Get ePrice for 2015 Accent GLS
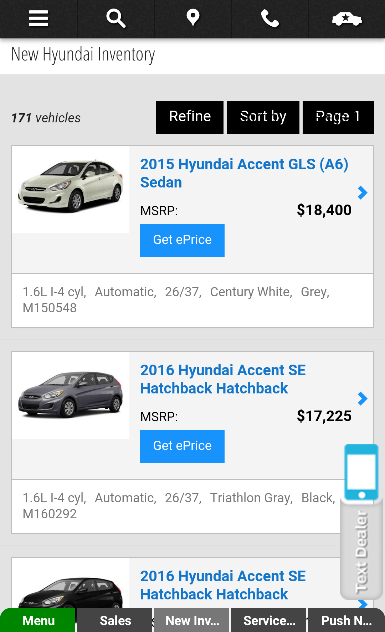Screen dimensions: 385x632 point(182,240)
